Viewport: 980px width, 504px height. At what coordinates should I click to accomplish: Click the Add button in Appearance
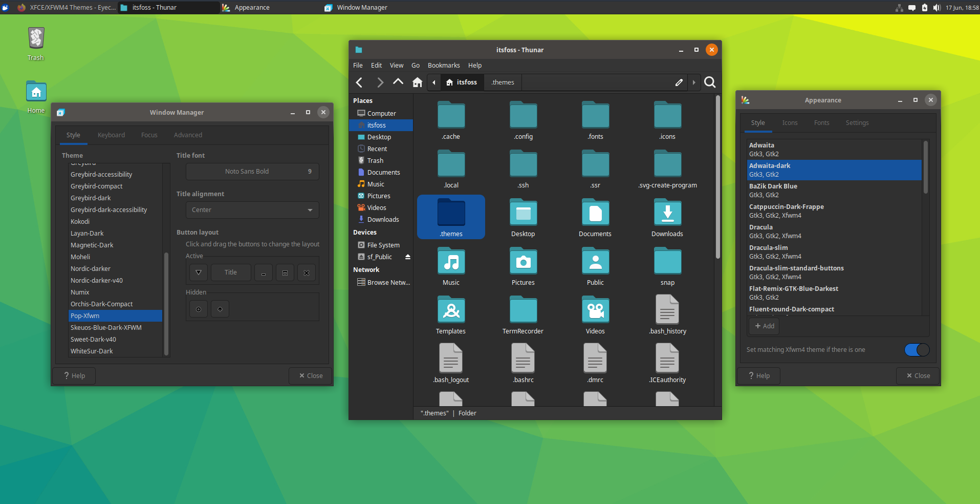pyautogui.click(x=763, y=326)
